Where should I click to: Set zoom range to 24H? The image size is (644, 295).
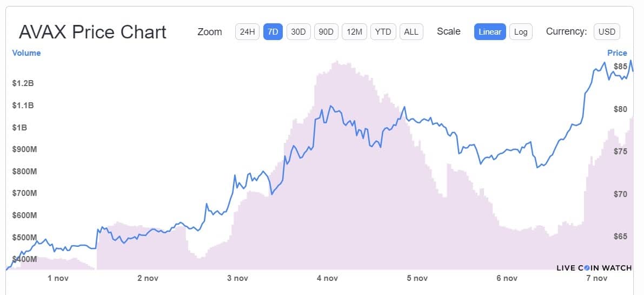[x=247, y=31]
